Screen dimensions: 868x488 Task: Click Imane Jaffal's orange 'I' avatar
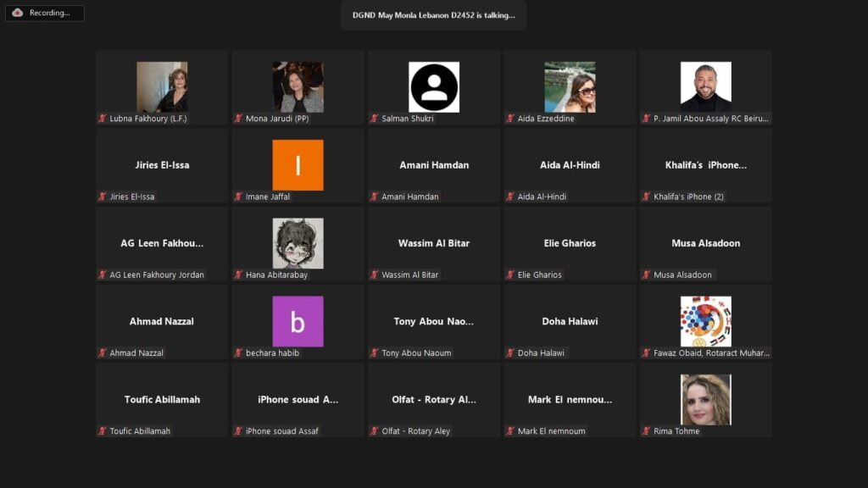(x=298, y=165)
